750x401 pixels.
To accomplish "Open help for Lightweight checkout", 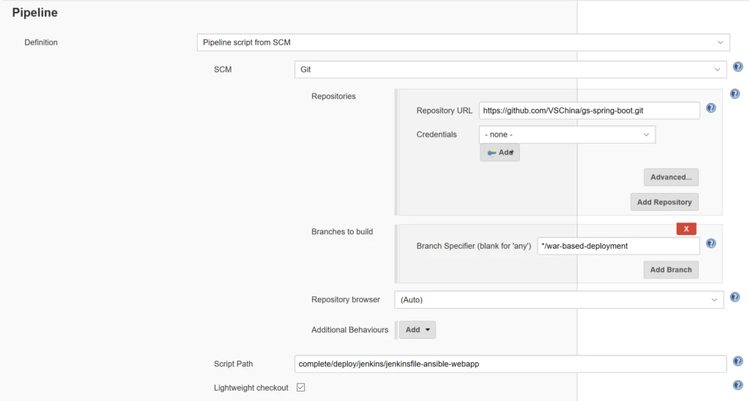I will point(738,385).
